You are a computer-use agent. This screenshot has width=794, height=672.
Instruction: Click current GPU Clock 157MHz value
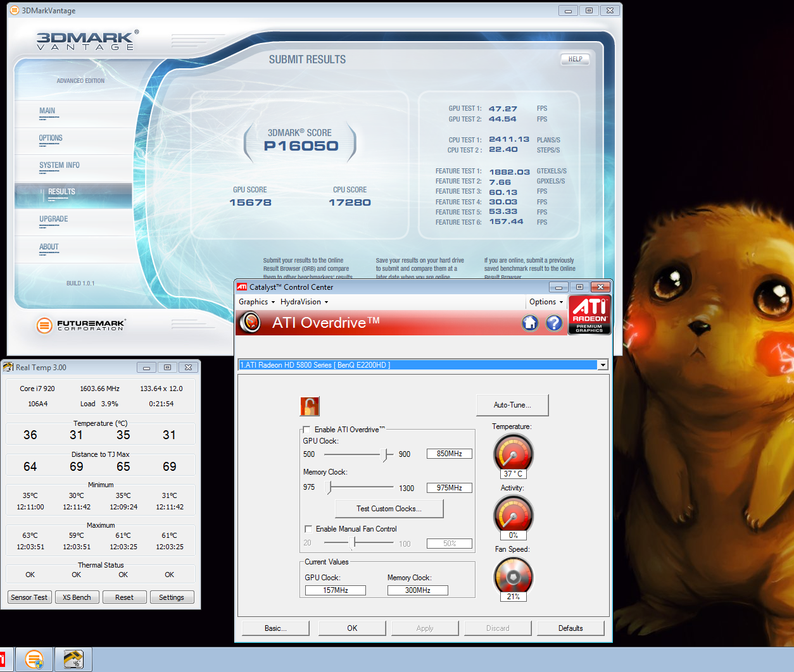point(336,590)
